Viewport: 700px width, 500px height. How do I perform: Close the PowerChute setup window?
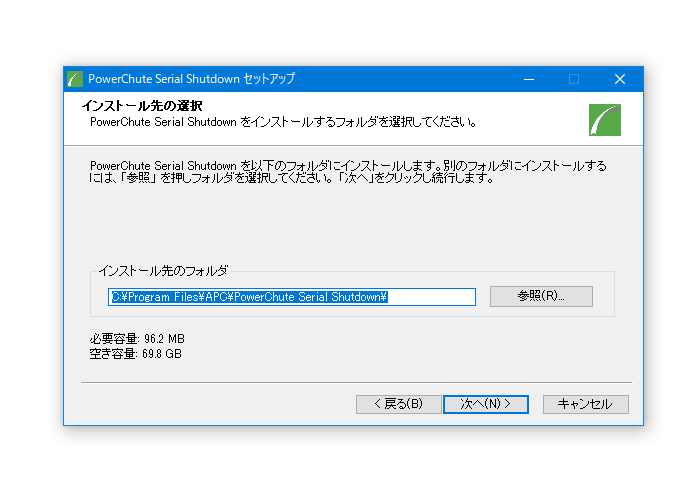pyautogui.click(x=620, y=79)
